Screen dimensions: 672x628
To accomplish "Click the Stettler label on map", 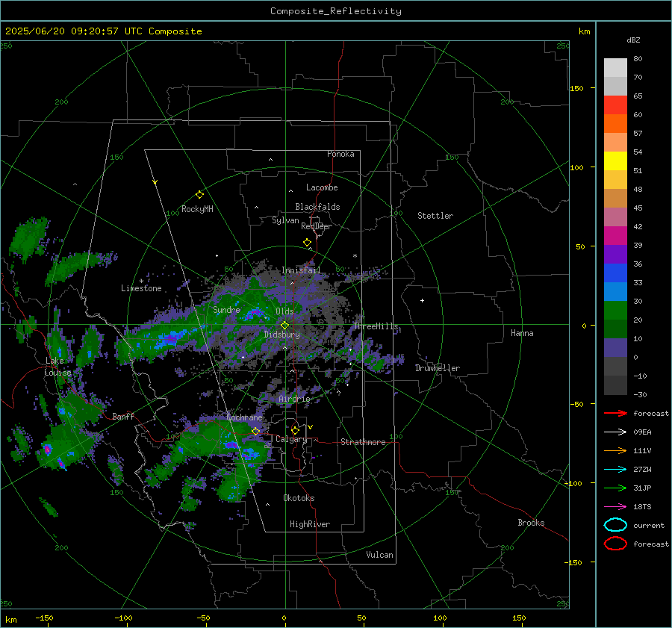I will (435, 216).
